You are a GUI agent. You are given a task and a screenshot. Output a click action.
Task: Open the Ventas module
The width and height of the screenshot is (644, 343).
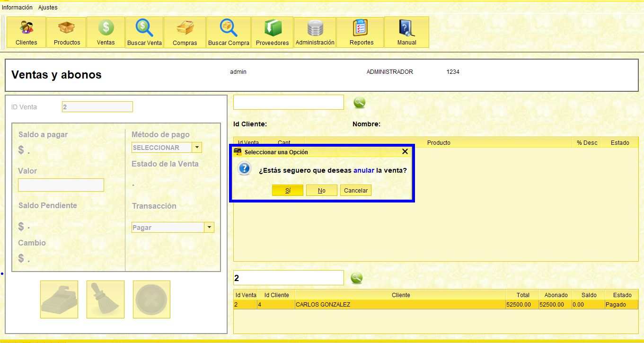[105, 32]
